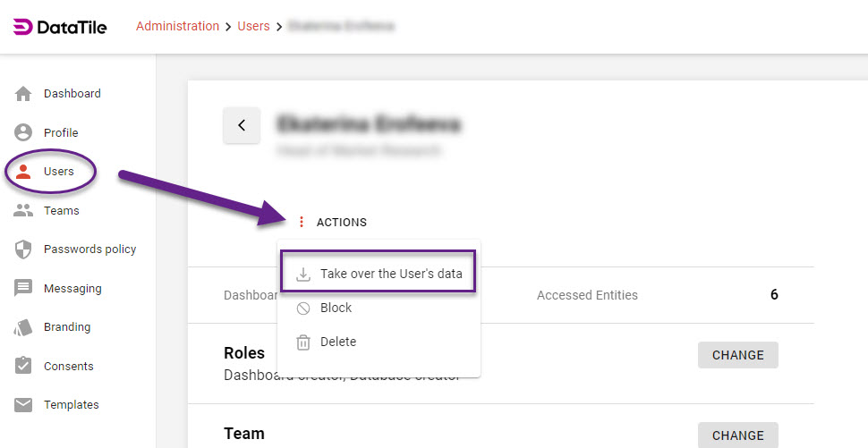Select Take over the User's data
The height and width of the screenshot is (448, 868).
tap(391, 274)
